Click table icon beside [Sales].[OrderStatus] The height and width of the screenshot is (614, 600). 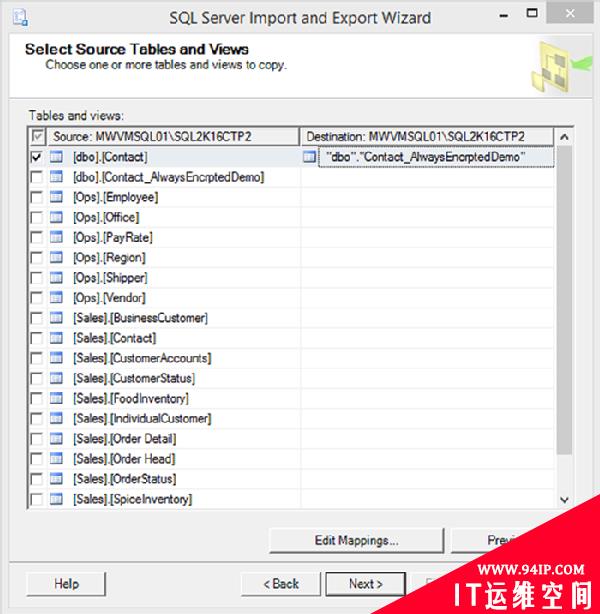click(56, 479)
